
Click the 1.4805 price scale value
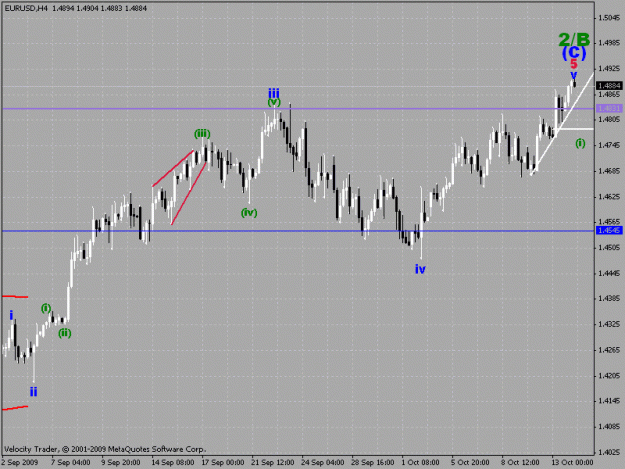(610, 120)
